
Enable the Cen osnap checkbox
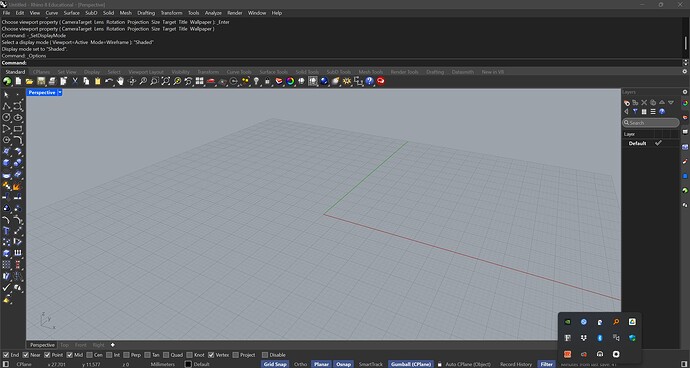point(90,355)
